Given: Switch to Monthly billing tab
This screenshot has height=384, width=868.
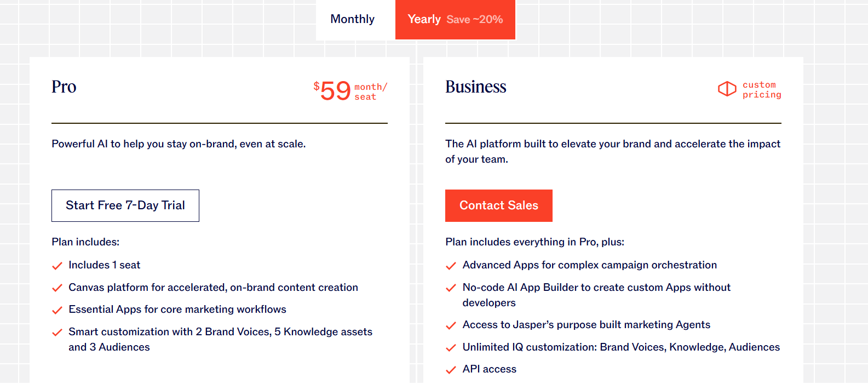Looking at the screenshot, I should (353, 19).
